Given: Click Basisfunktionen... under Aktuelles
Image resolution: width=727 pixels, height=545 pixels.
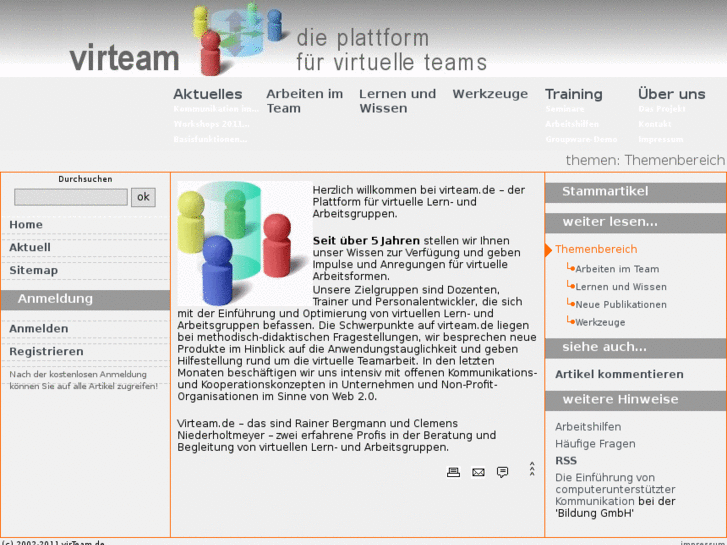Looking at the screenshot, I should (x=210, y=139).
